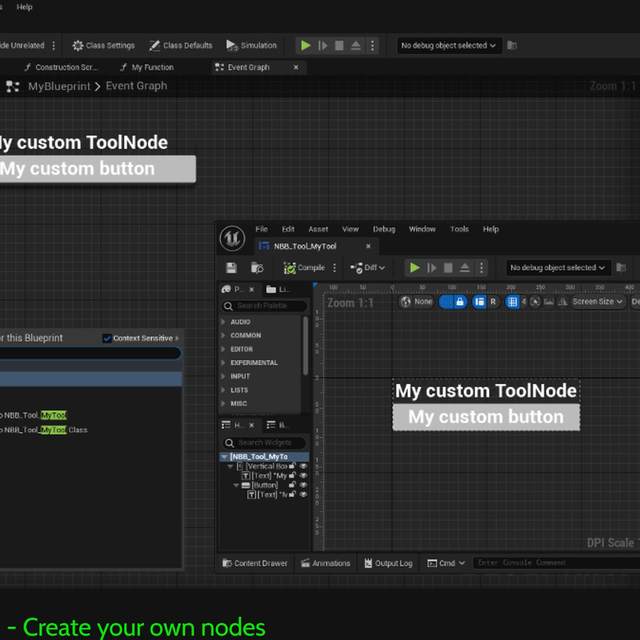Toggle the Context Sensitive checkbox
Screen dimensions: 640x640
(107, 338)
